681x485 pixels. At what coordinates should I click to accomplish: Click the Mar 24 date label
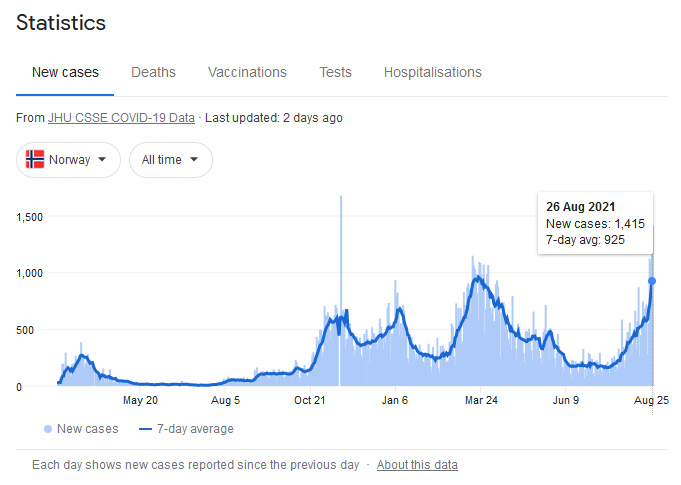pos(481,400)
